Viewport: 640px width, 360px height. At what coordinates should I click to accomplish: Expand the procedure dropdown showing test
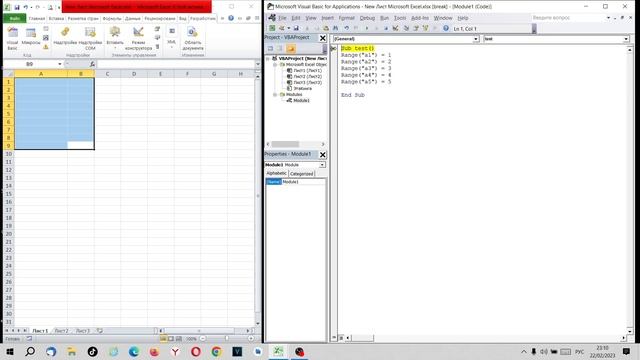click(x=626, y=39)
